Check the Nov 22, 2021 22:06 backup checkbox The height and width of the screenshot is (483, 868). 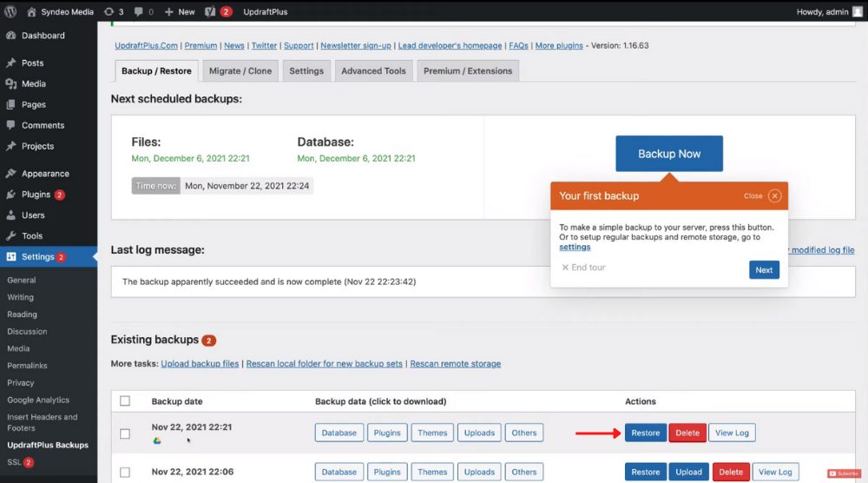coord(125,473)
